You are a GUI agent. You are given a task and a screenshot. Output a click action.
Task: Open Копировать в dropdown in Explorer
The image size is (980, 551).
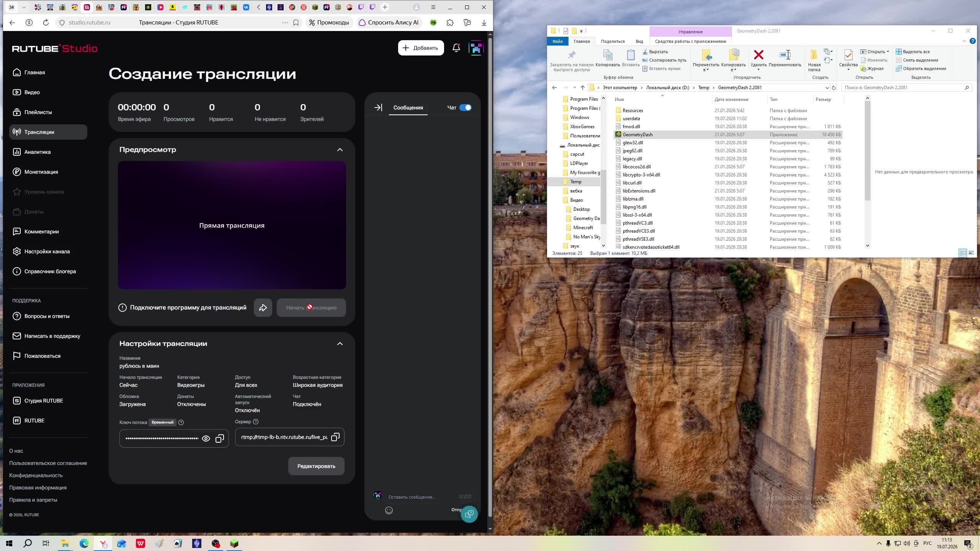[733, 60]
